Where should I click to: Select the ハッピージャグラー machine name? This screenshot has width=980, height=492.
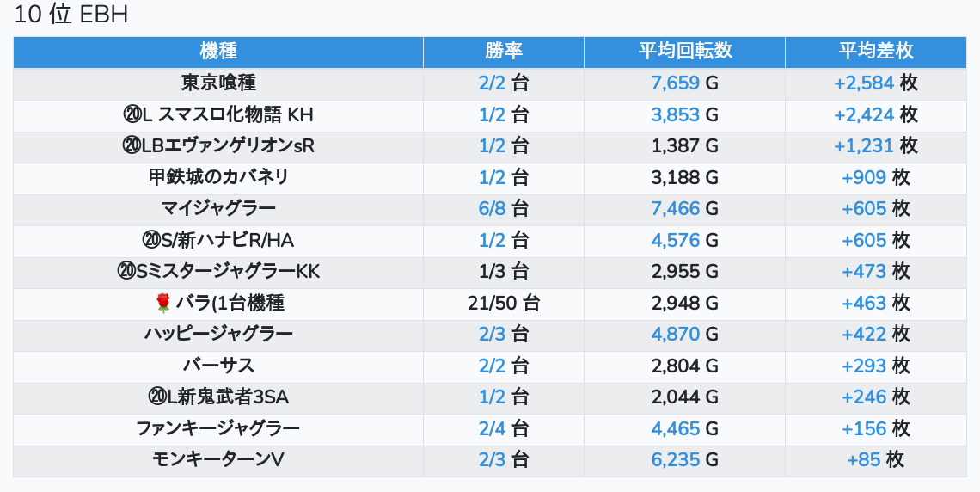pos(218,334)
